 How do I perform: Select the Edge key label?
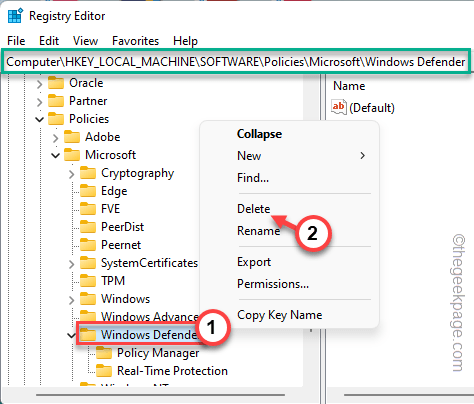[x=114, y=191]
